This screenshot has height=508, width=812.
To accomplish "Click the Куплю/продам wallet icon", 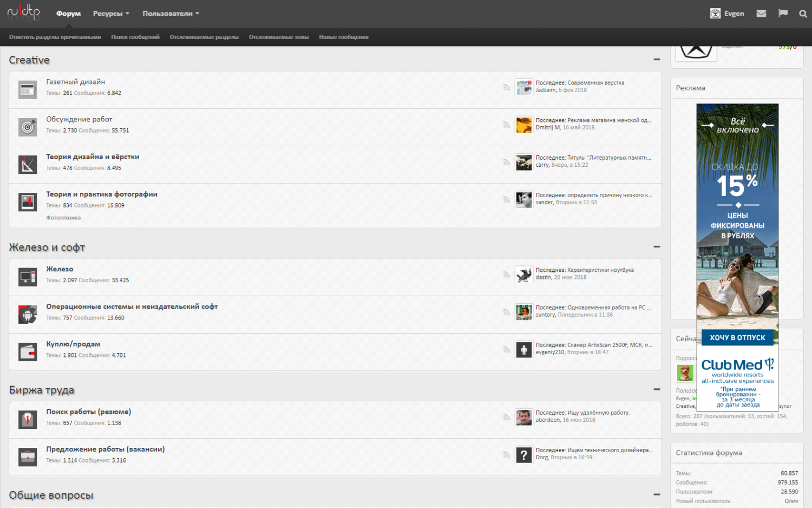I will (28, 351).
